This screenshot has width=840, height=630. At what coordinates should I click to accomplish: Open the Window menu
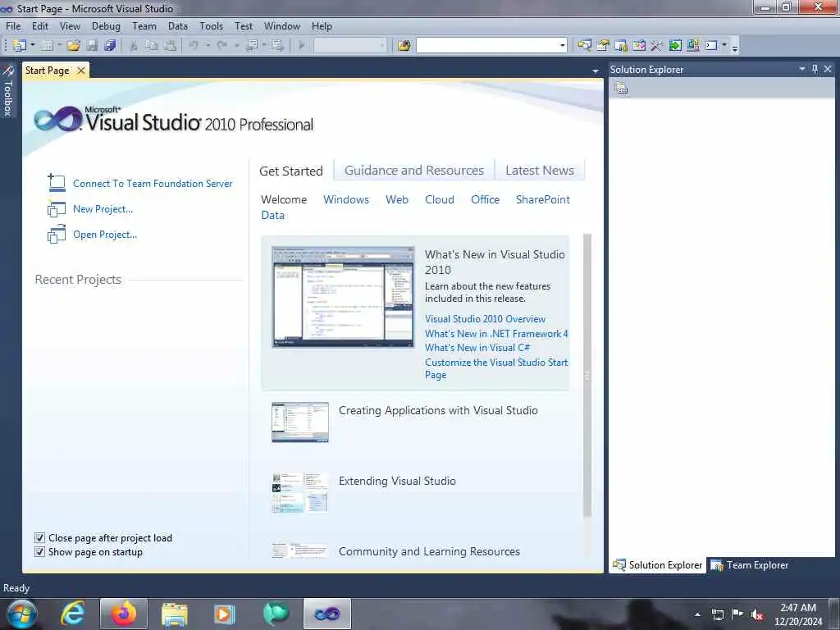(282, 25)
